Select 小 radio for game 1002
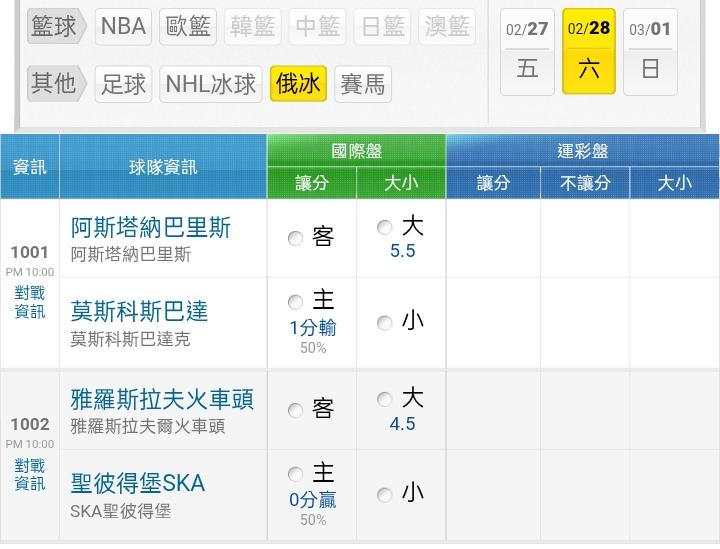Image resolution: width=720 pixels, height=549 pixels. tap(384, 495)
